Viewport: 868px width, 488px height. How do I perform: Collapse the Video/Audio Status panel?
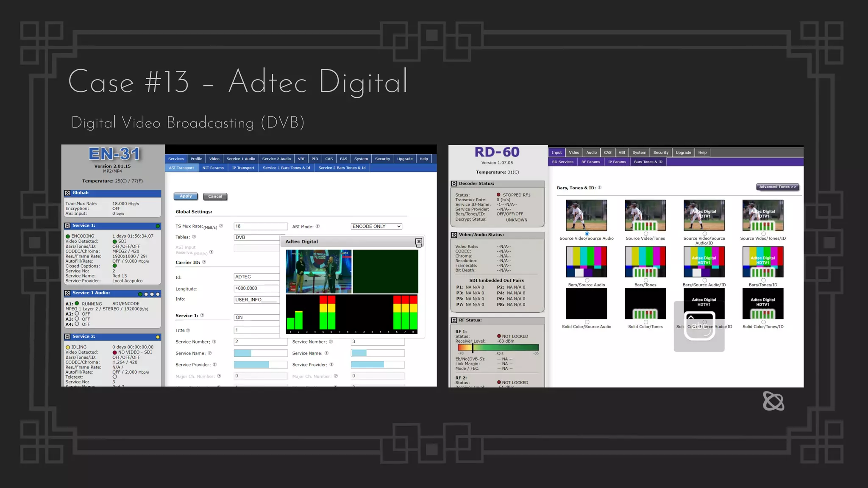(x=454, y=235)
